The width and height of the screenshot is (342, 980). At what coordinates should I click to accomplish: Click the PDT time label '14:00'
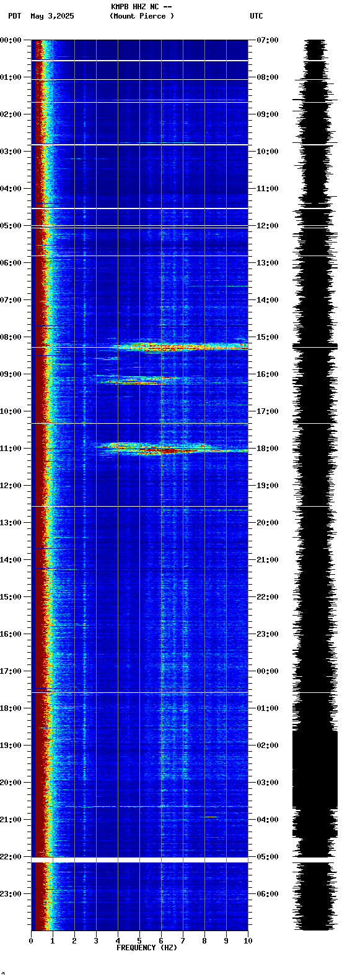11,560
